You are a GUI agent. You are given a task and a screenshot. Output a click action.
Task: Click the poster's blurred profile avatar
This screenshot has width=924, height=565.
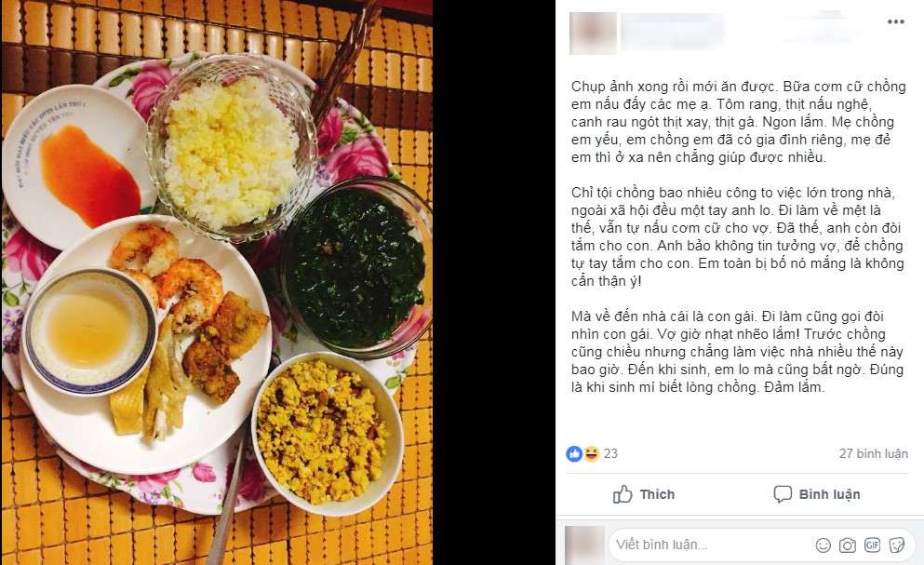point(593,33)
